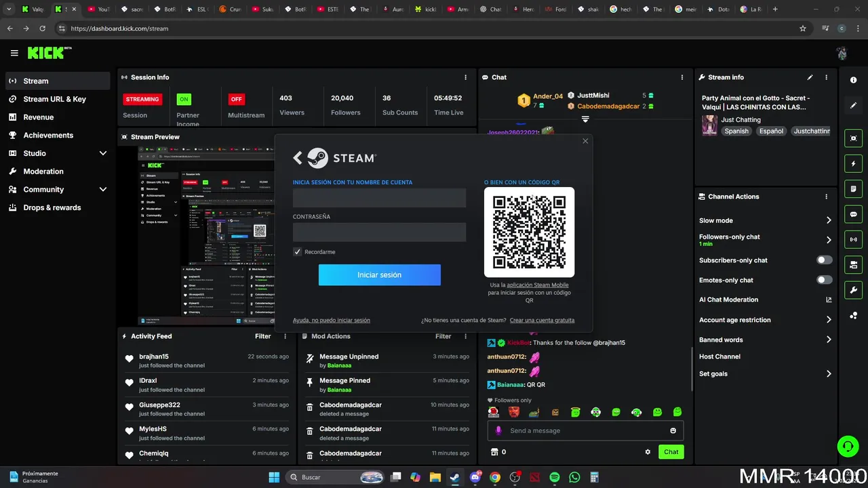Open 'Ayuda, no puedo iniciar sesión' link
868x488 pixels.
[332, 320]
